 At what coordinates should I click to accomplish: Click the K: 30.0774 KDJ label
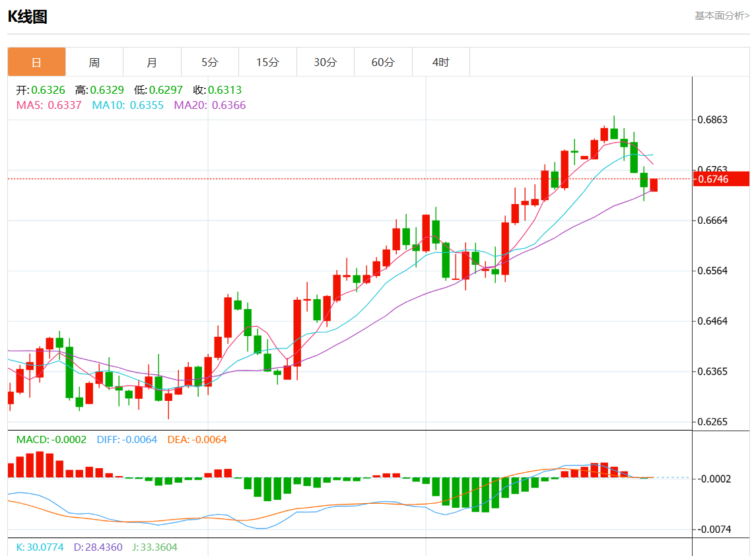tap(40, 547)
